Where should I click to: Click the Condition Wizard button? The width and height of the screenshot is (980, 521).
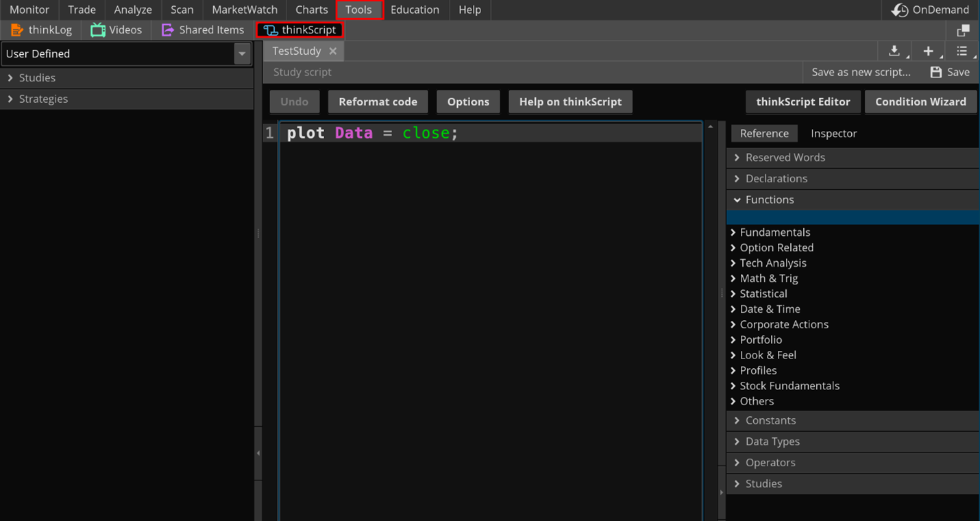coord(920,101)
